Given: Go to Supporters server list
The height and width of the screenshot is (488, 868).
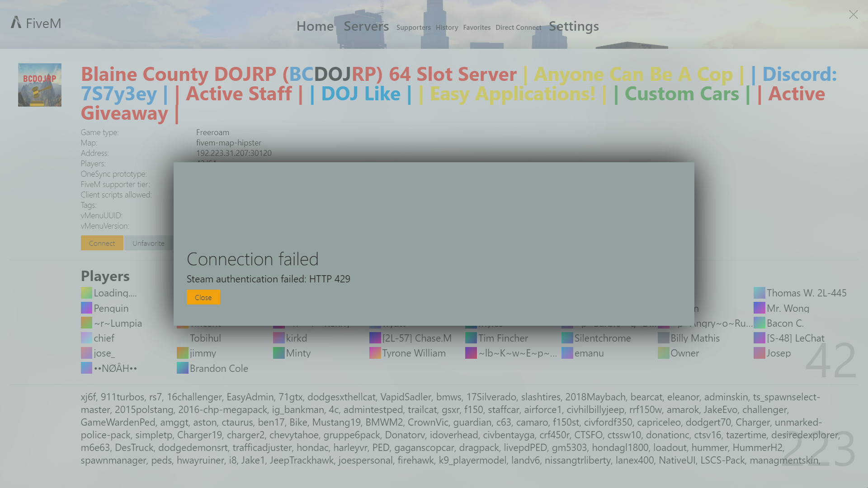Looking at the screenshot, I should [x=414, y=28].
